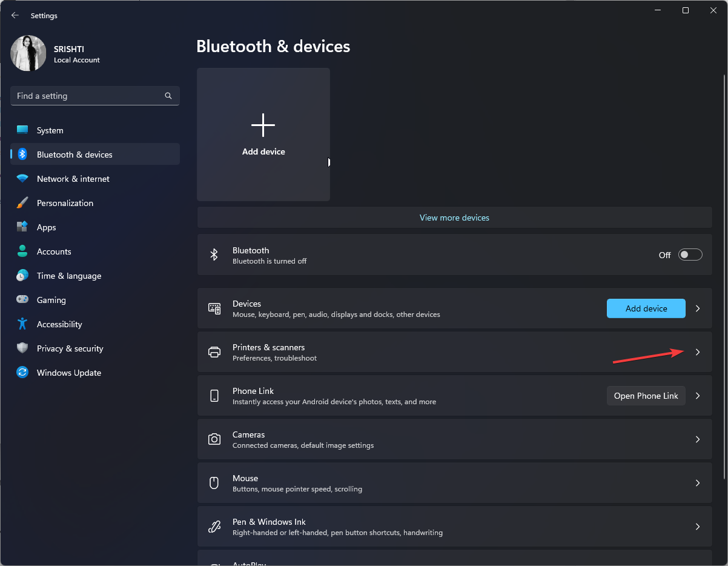The image size is (728, 566).
Task: Go to Network & internet
Action: click(95, 179)
